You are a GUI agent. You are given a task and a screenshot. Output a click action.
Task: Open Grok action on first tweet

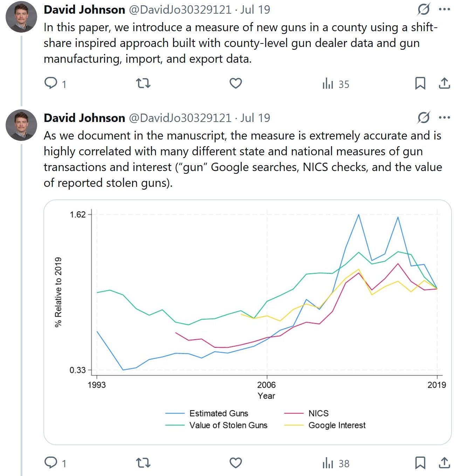point(423,9)
